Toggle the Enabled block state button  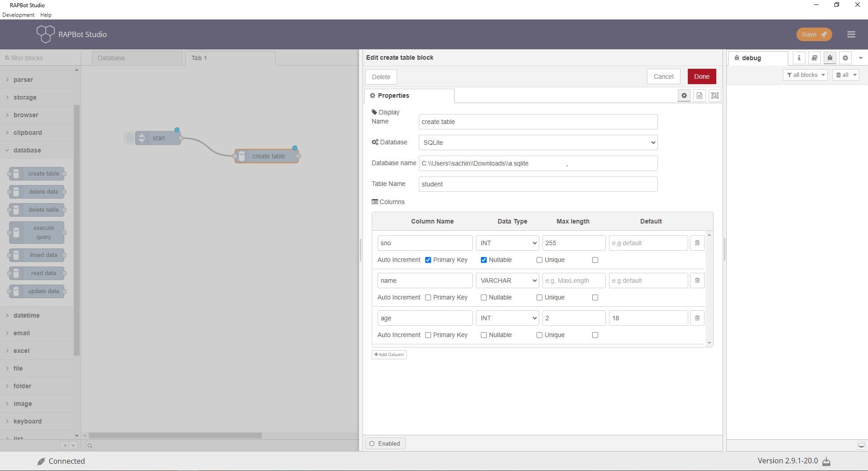tap(385, 443)
